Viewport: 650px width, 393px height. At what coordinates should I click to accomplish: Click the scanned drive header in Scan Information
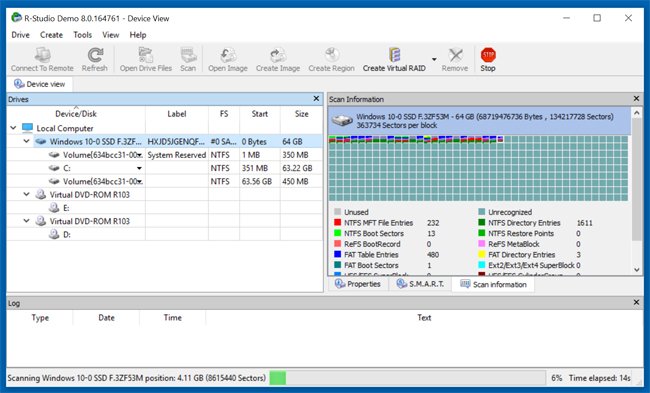(x=480, y=121)
